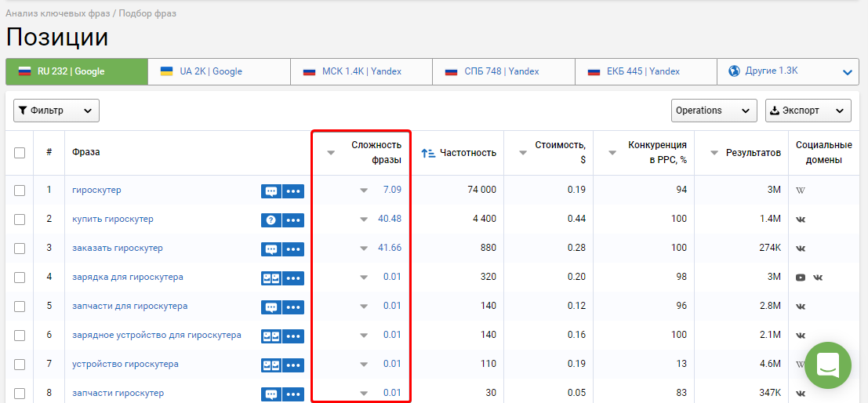The width and height of the screenshot is (868, 403).
Task: Open зарядное устройство для гироскутера link
Action: pyautogui.click(x=157, y=335)
